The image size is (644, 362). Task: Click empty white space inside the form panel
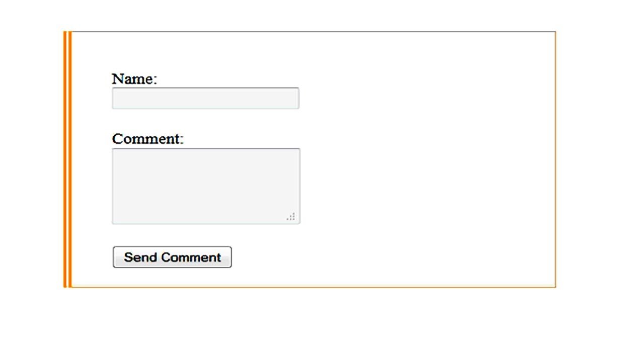coord(428,161)
